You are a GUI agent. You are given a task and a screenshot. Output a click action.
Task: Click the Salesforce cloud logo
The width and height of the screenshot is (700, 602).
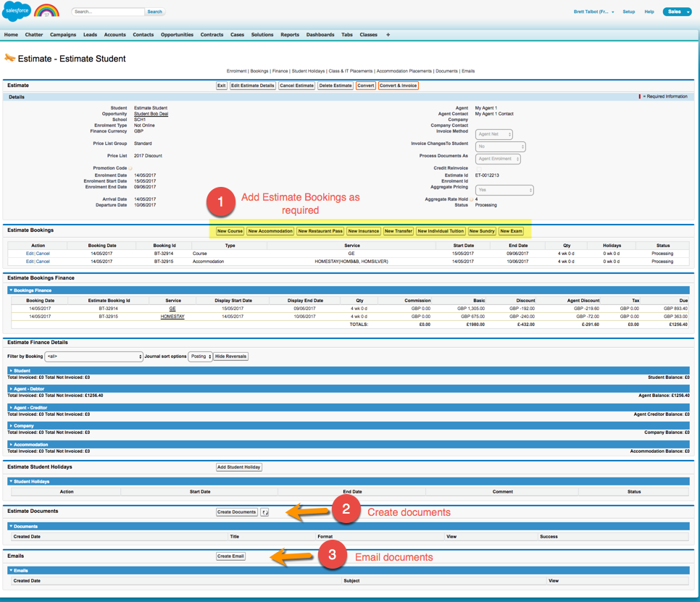coord(17,12)
